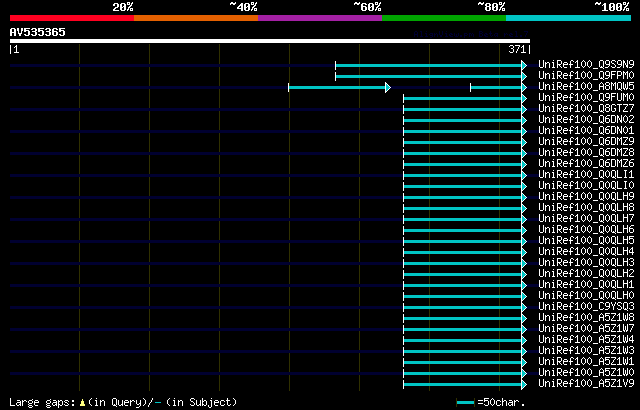
Task: Click the cyan alignment bar for A5Z1V9
Action: pyautogui.click(x=465, y=385)
